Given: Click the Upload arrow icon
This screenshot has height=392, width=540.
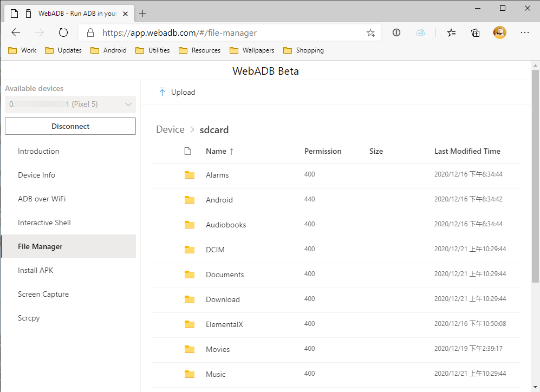Looking at the screenshot, I should [x=162, y=92].
